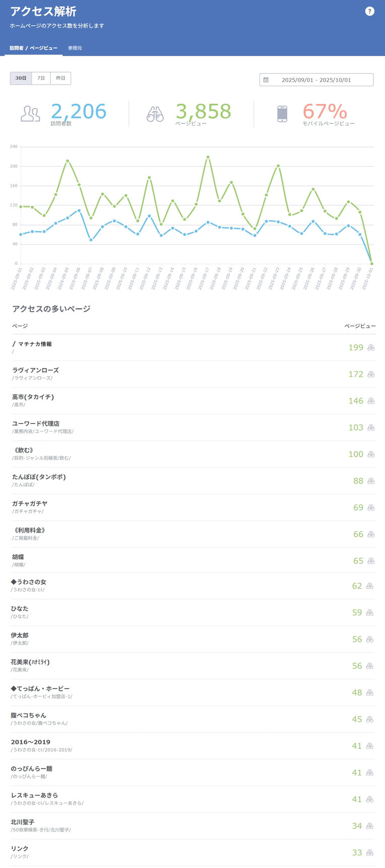Click binoculars icon in ガチャガチャ row
The image size is (385, 868).
click(371, 508)
